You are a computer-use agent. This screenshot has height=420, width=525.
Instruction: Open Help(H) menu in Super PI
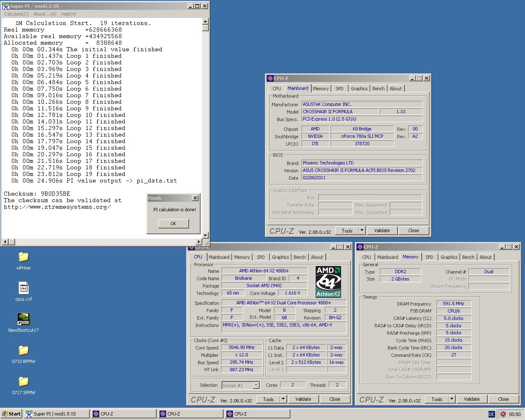point(68,14)
